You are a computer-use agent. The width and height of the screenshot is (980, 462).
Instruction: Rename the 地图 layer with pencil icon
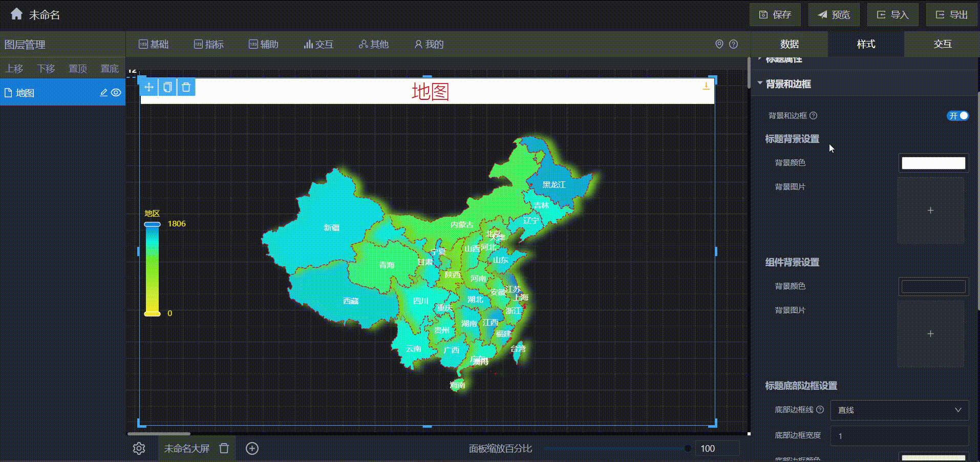104,93
